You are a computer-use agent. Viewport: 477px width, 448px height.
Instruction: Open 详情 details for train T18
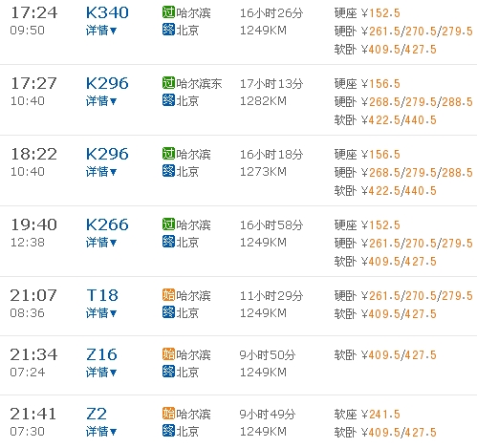click(101, 313)
